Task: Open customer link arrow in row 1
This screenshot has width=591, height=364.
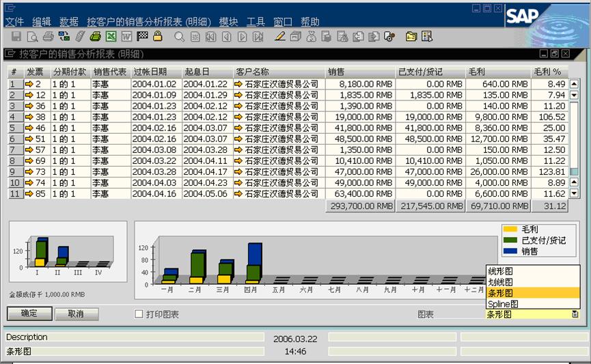Action: coord(238,84)
